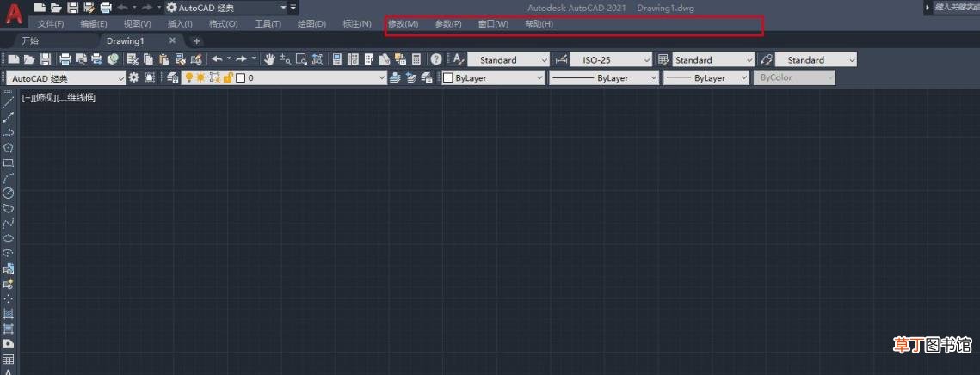The height and width of the screenshot is (375, 980).
Task: Open the title bar AutoCAD 经典 workspace dropdown
Action: click(226, 8)
